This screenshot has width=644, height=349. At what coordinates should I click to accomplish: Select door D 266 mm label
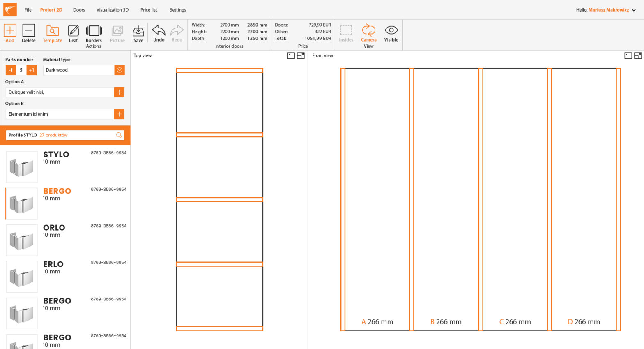[x=584, y=322]
